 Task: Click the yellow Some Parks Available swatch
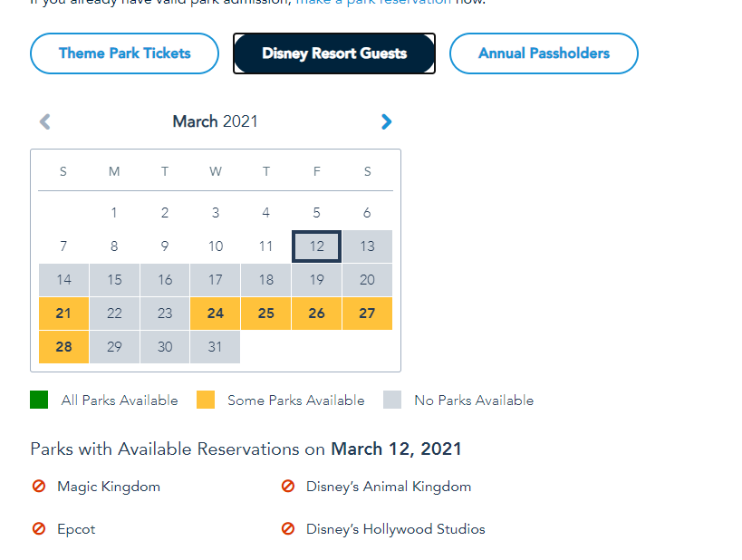206,400
